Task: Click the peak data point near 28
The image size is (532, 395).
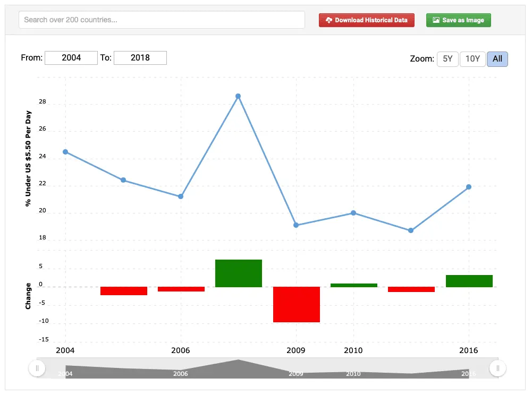Action: tap(238, 96)
